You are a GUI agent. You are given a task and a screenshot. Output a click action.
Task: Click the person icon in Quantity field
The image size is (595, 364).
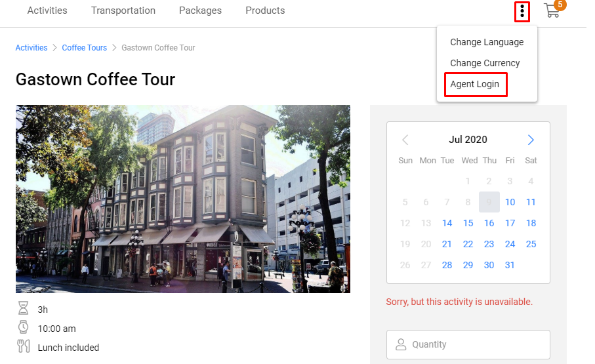pos(401,344)
